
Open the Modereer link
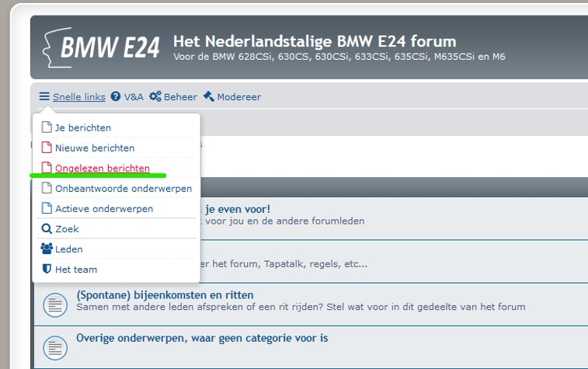point(239,97)
